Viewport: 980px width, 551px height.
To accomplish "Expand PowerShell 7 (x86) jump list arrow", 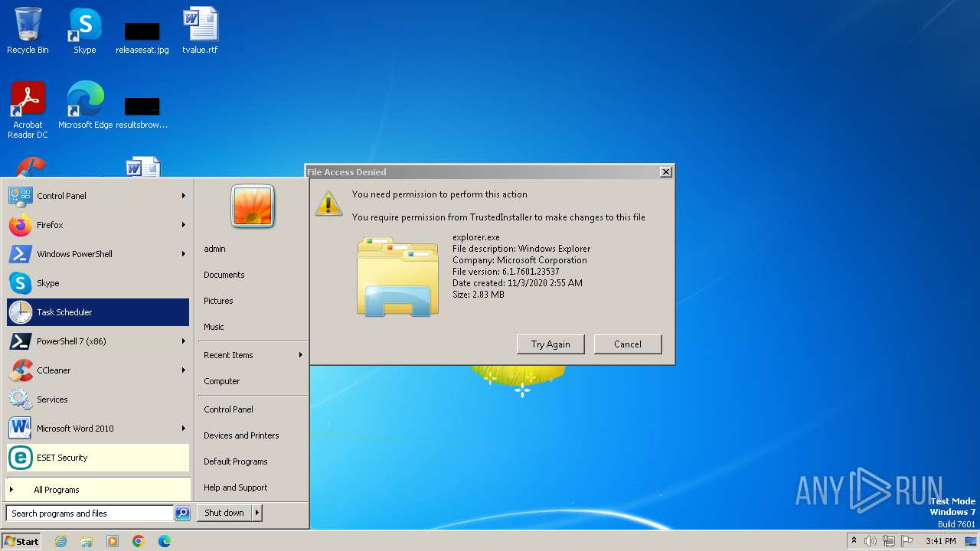I will [184, 341].
